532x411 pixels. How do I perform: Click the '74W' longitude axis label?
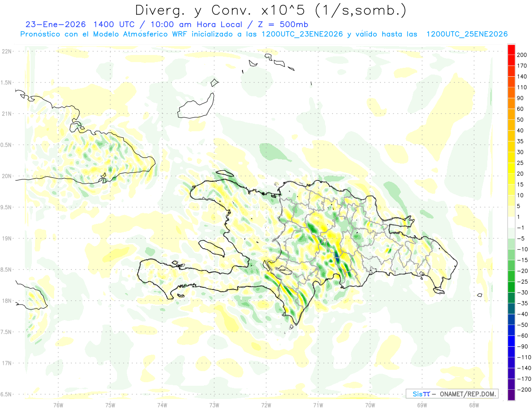pos(162,405)
